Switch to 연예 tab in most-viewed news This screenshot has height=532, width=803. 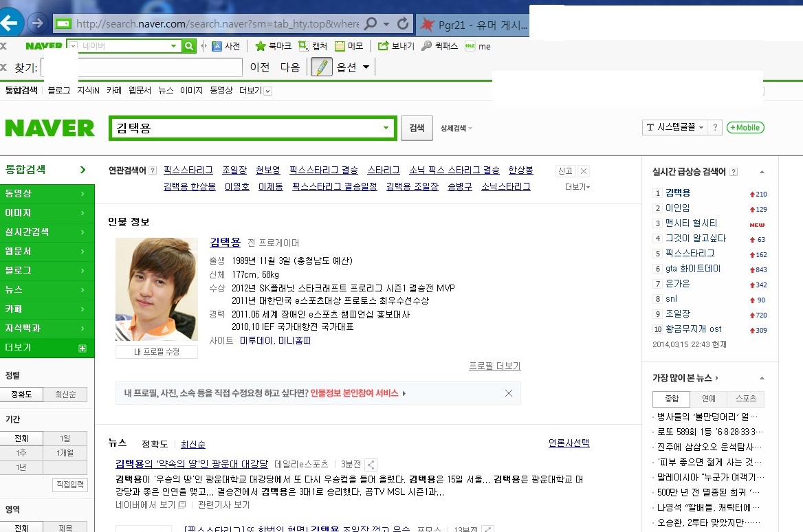709,399
